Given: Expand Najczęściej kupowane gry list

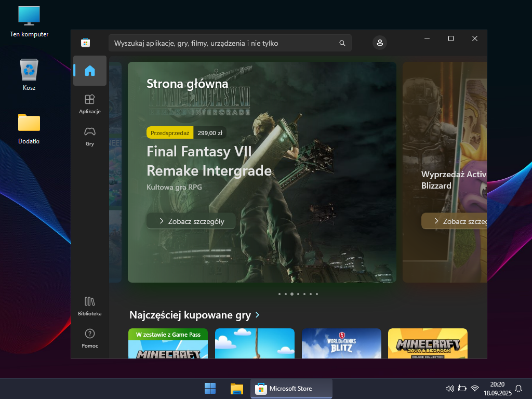Looking at the screenshot, I should 258,315.
